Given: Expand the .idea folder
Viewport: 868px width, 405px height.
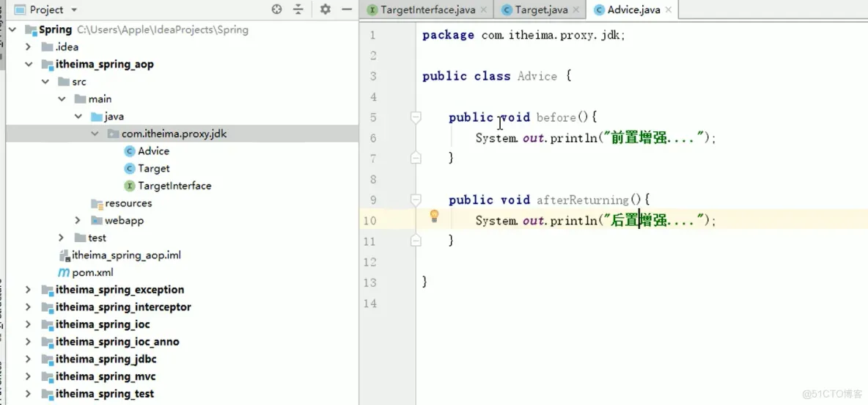Looking at the screenshot, I should (29, 47).
